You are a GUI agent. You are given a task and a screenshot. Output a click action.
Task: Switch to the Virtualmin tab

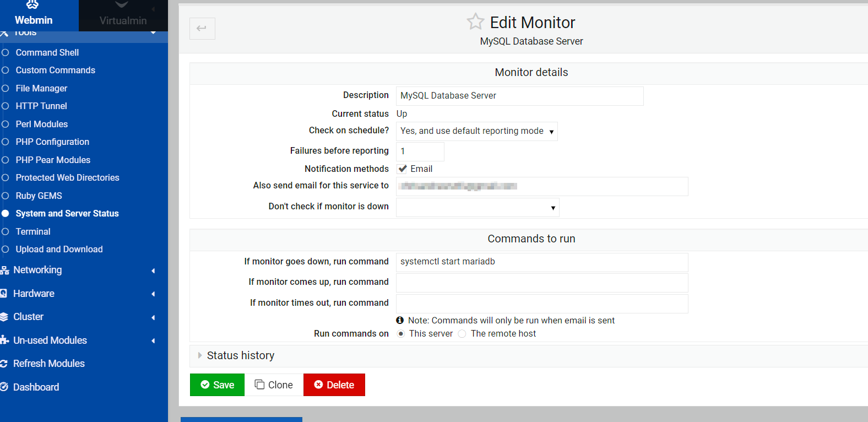coord(123,15)
